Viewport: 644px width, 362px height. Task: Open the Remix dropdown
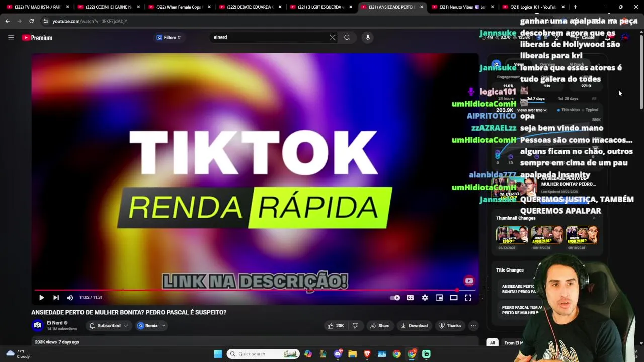(x=151, y=326)
